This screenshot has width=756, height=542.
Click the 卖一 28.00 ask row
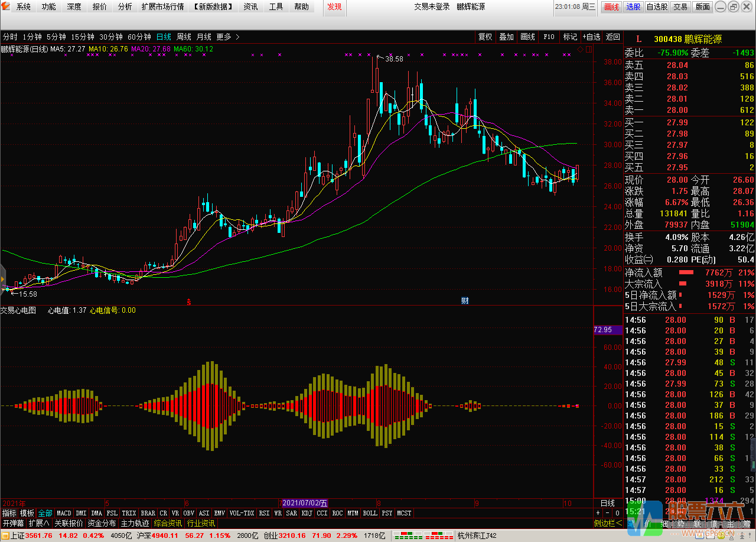click(689, 110)
